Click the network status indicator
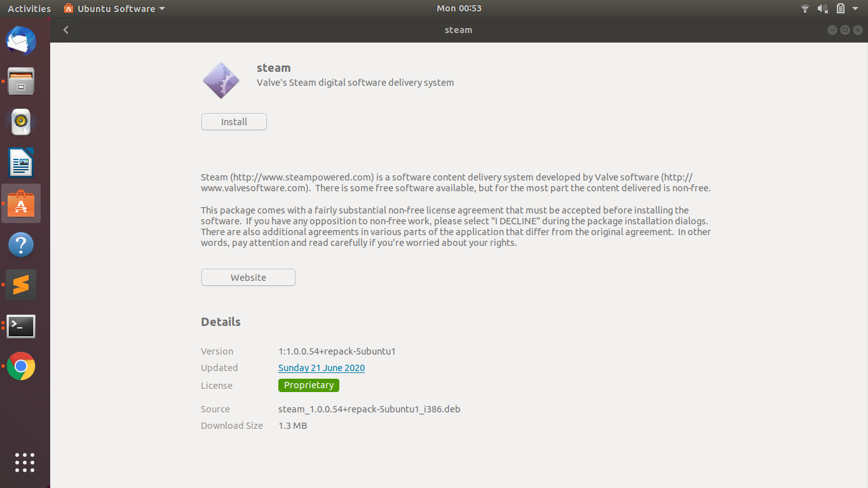Viewport: 868px width, 488px height. tap(804, 8)
